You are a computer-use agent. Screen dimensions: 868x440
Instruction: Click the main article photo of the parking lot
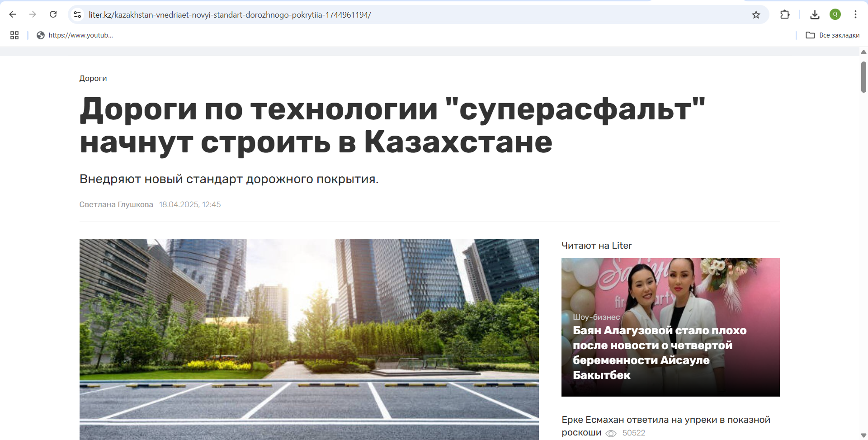click(x=309, y=339)
